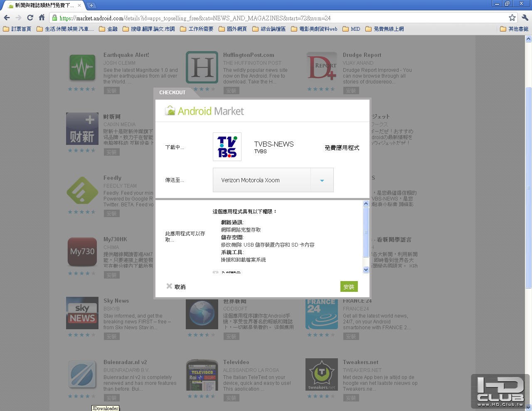
Task: Click the permissions list scroll-up arrow
Action: 366,203
